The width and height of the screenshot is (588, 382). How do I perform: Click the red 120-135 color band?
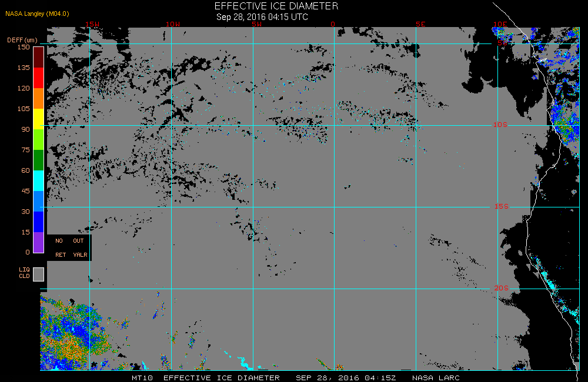[39, 78]
